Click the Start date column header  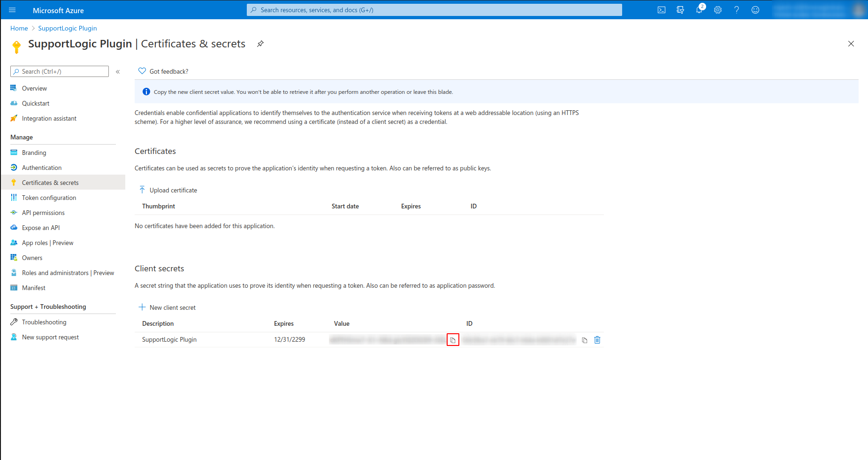[345, 206]
